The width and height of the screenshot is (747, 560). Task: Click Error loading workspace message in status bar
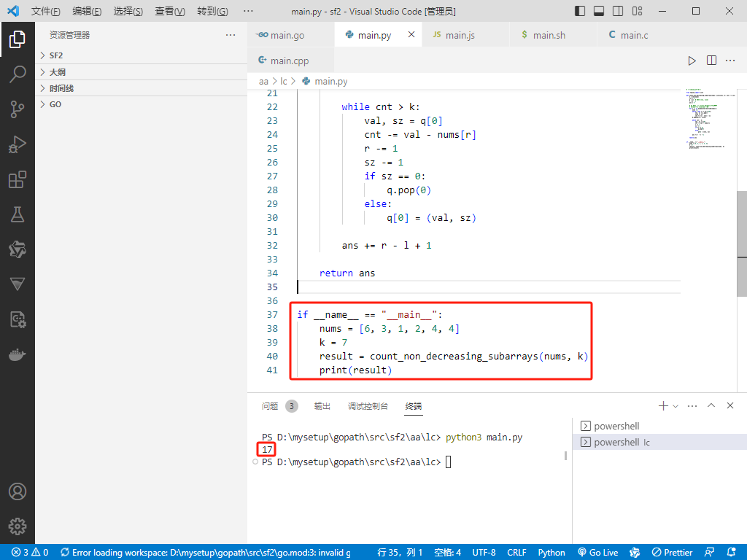click(206, 553)
